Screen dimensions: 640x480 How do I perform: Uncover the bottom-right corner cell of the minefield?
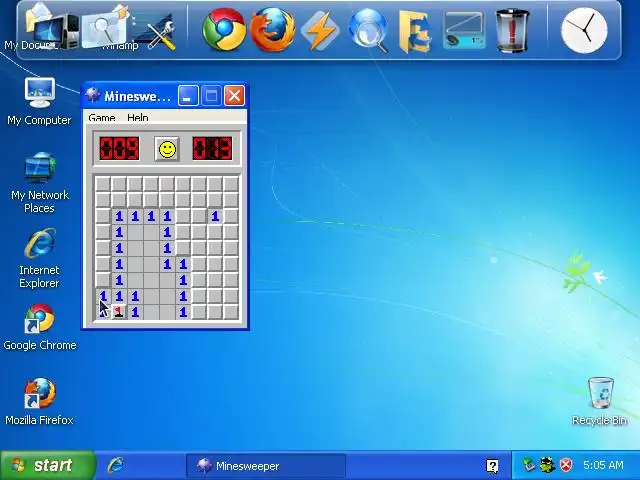(231, 312)
